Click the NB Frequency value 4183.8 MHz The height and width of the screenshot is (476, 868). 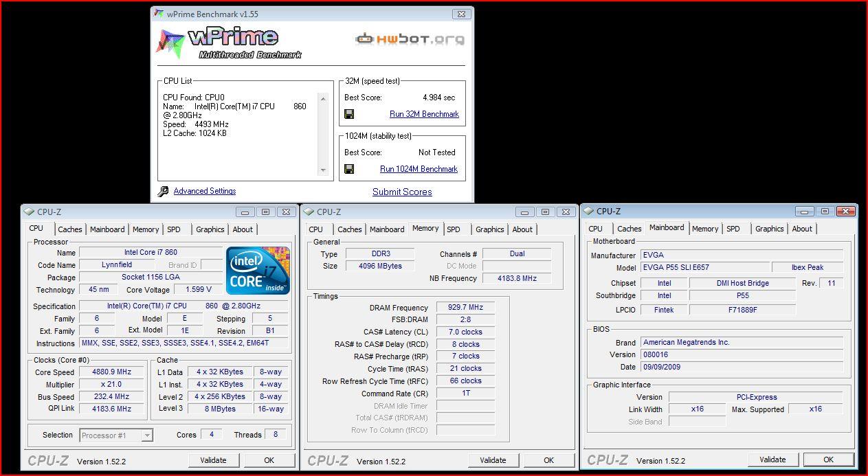(x=517, y=278)
